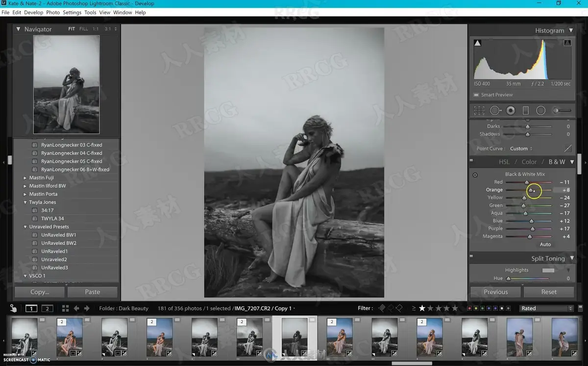The height and width of the screenshot is (366, 588).
Task: Toggle the flagged filter icon
Action: (x=382, y=308)
